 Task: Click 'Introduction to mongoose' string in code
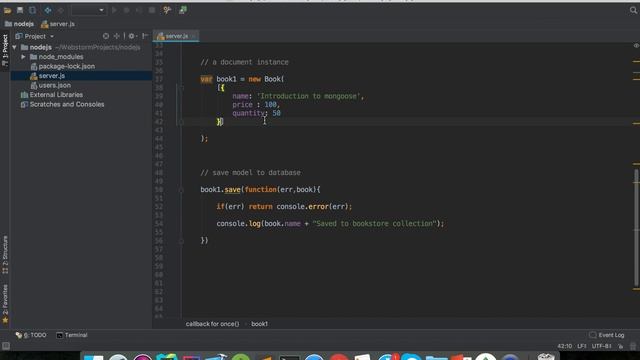tap(310, 96)
